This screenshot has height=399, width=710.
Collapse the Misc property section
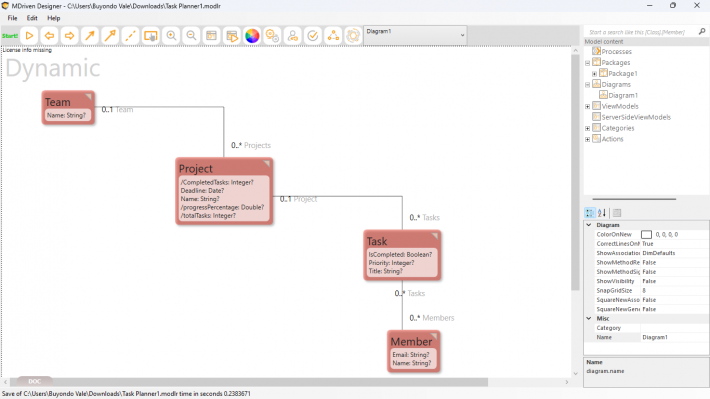(589, 318)
